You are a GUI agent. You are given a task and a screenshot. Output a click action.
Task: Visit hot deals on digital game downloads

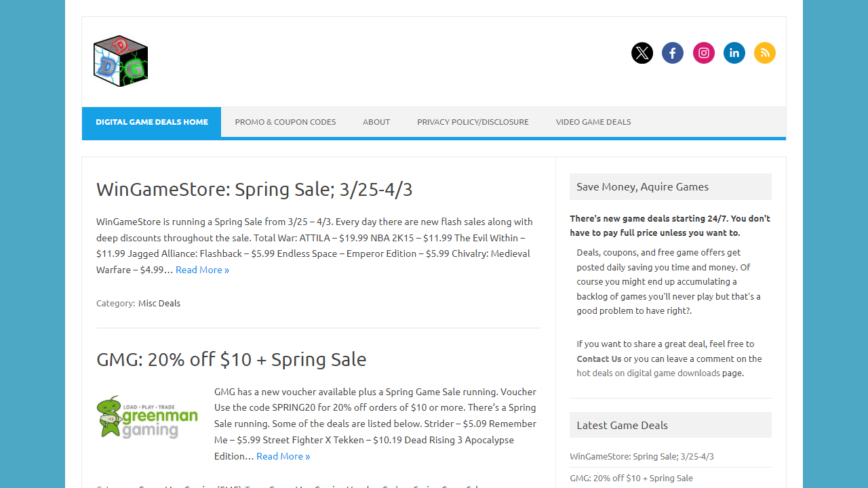(x=648, y=373)
